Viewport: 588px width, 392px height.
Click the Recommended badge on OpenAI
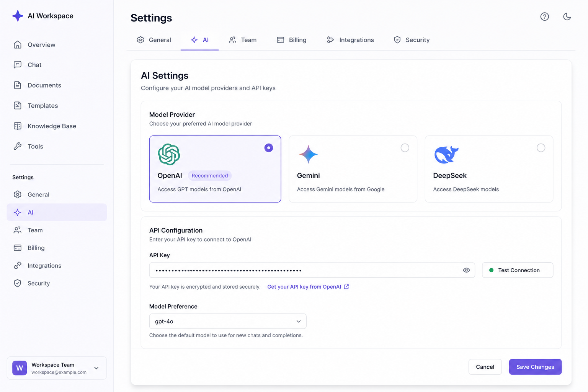210,176
